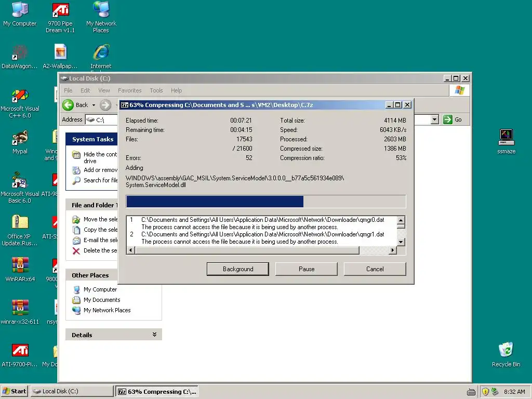Open the View menu in Local Disk window
532x399 pixels.
tap(104, 90)
